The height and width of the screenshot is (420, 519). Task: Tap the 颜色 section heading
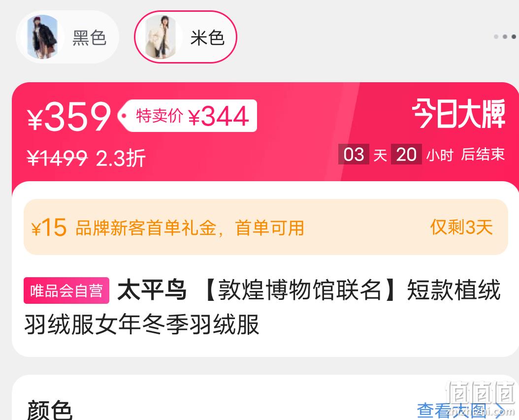pos(49,410)
